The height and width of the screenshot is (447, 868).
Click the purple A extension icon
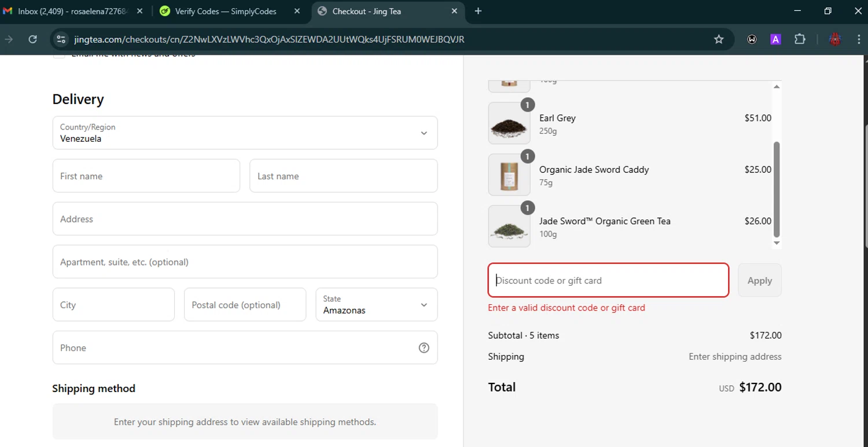(x=776, y=39)
